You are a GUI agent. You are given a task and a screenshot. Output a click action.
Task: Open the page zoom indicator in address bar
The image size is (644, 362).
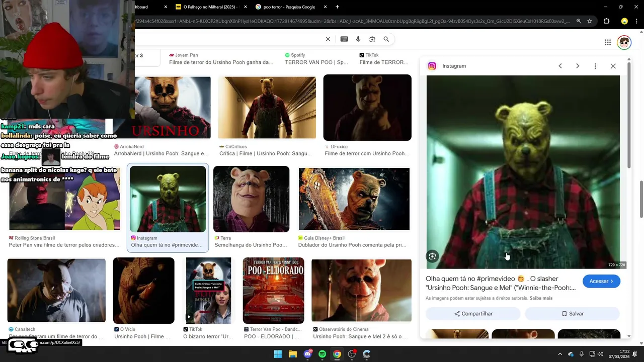[579, 21]
